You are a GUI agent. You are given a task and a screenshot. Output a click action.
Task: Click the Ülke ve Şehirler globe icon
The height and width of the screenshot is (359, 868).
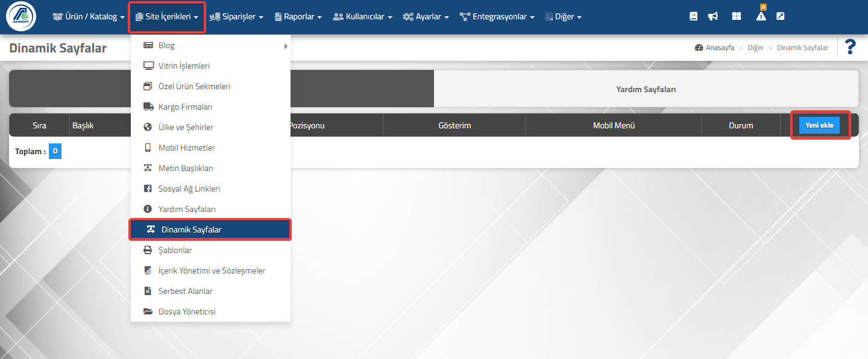[148, 127]
